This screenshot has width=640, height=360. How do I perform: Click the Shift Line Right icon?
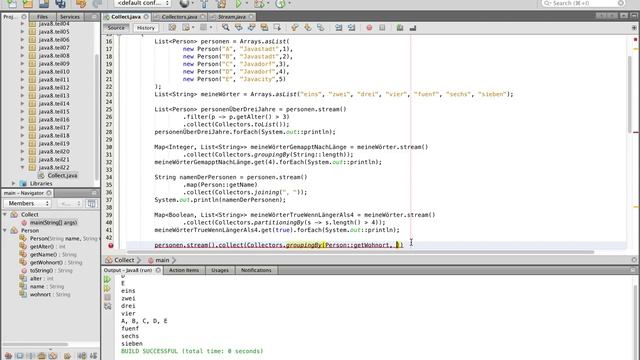tap(351, 28)
